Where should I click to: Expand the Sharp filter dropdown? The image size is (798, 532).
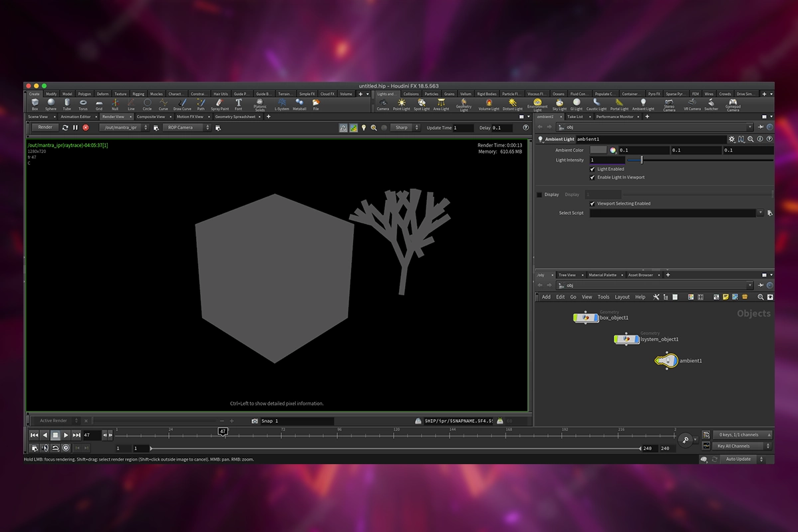(404, 128)
